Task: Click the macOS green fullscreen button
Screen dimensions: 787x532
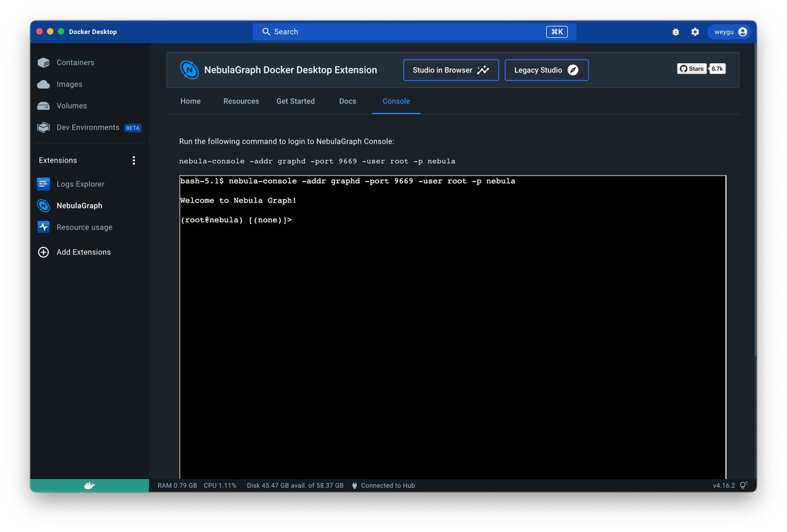Action: pyautogui.click(x=61, y=31)
